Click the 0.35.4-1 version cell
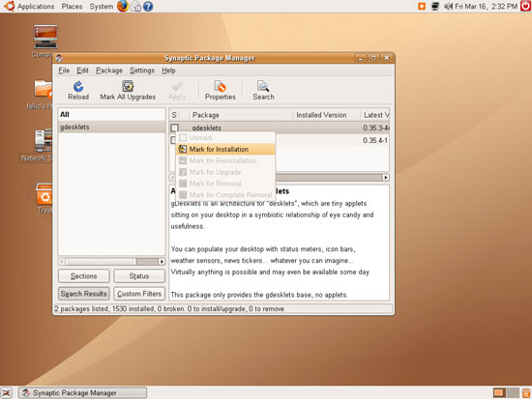Image resolution: width=532 pixels, height=399 pixels. point(375,140)
